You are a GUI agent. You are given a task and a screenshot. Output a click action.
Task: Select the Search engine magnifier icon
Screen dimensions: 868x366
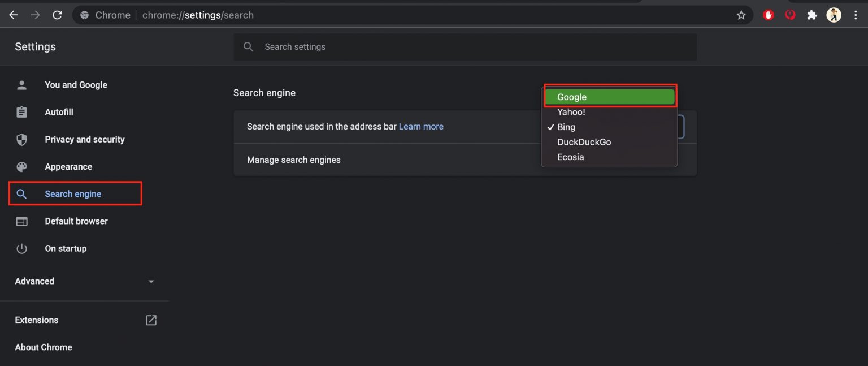[x=21, y=193]
